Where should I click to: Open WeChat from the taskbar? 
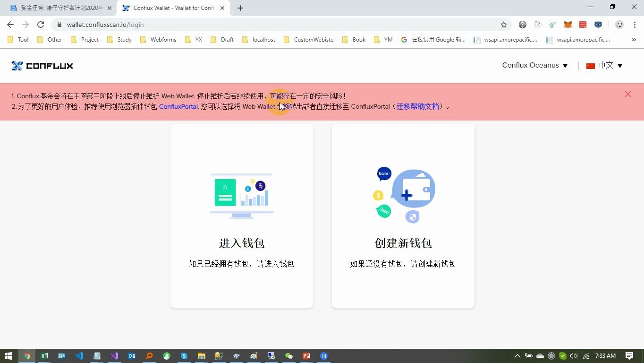(289, 356)
